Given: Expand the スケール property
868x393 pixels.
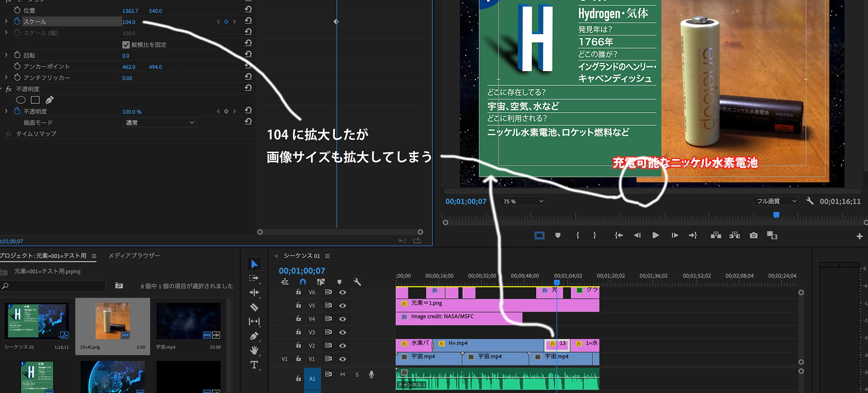Looking at the screenshot, I should click(6, 21).
